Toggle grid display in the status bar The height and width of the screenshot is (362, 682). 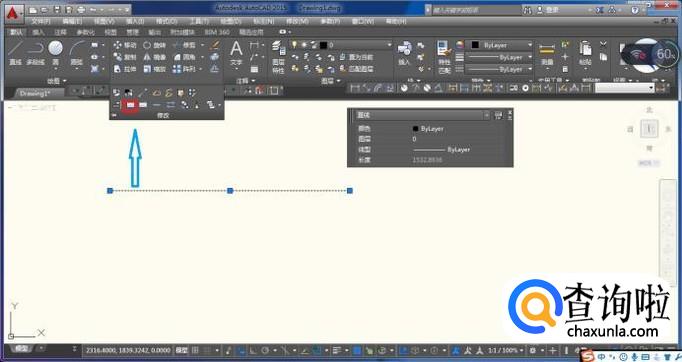[x=195, y=350]
